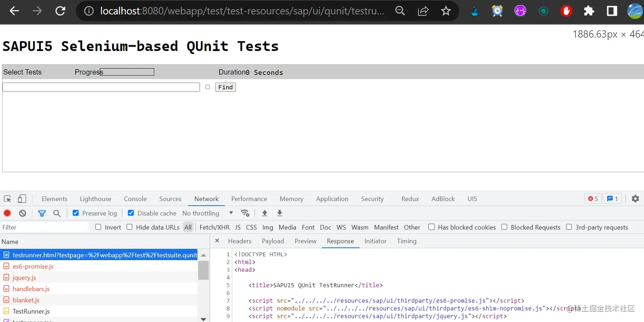Bookmark this page with star icon

446,11
